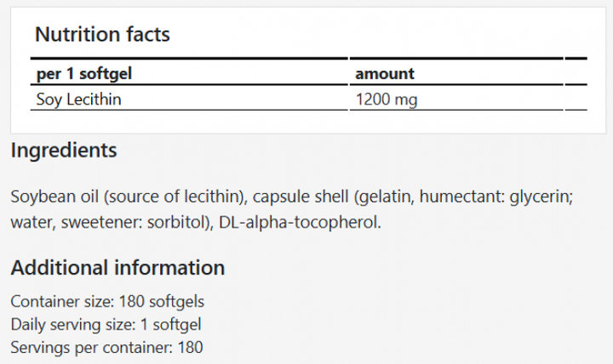
Task: Click 'Container size: 180 softgels' line
Action: [x=107, y=302]
